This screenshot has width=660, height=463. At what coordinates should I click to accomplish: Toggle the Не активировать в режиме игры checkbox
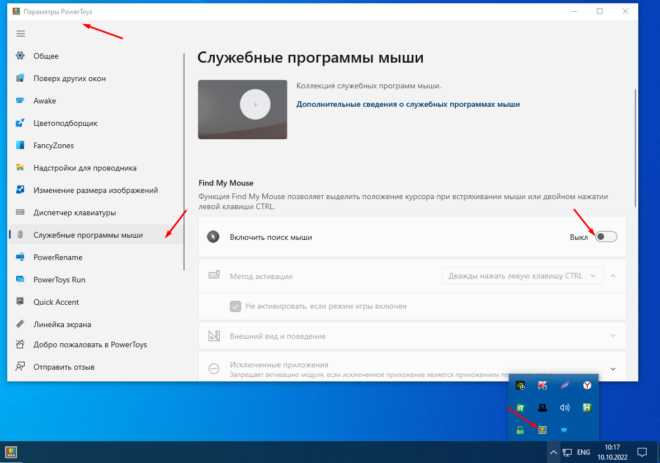point(235,306)
